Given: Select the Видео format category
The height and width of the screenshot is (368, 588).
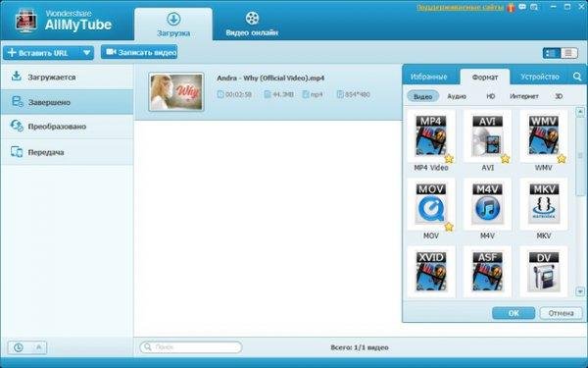Looking at the screenshot, I should [423, 96].
